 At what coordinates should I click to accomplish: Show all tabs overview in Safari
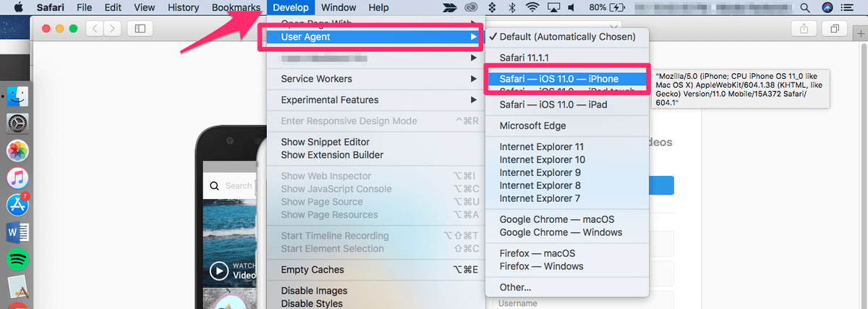(835, 28)
